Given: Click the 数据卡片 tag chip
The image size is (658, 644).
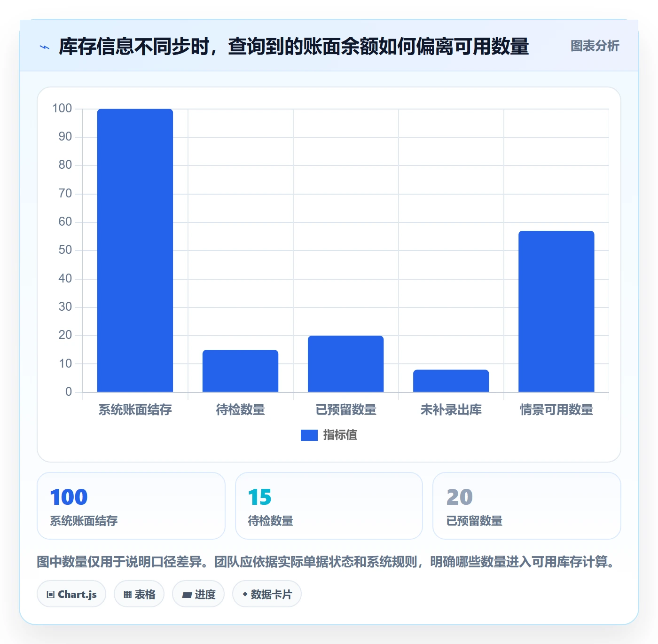Looking at the screenshot, I should (267, 594).
